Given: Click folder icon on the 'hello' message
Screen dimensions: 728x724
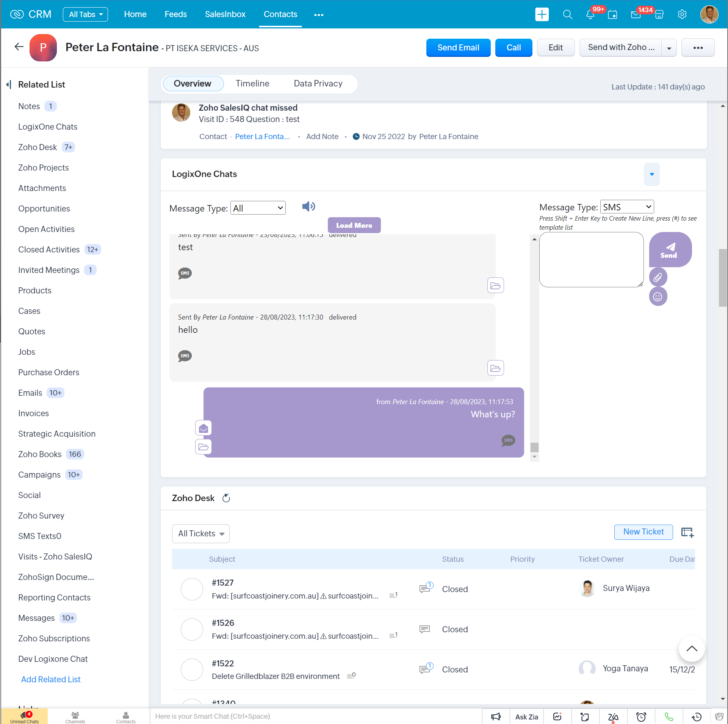Looking at the screenshot, I should coord(495,368).
